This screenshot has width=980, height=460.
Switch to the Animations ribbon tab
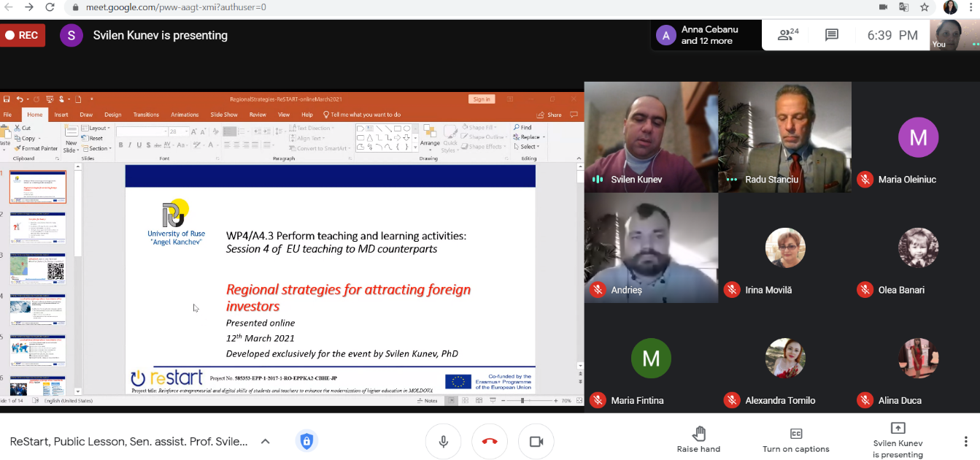point(185,115)
